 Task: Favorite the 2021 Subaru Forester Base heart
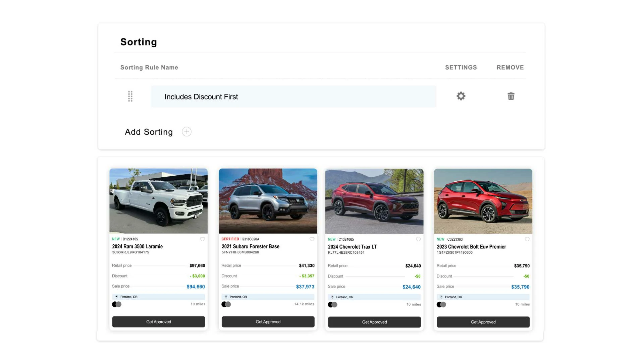click(x=312, y=239)
